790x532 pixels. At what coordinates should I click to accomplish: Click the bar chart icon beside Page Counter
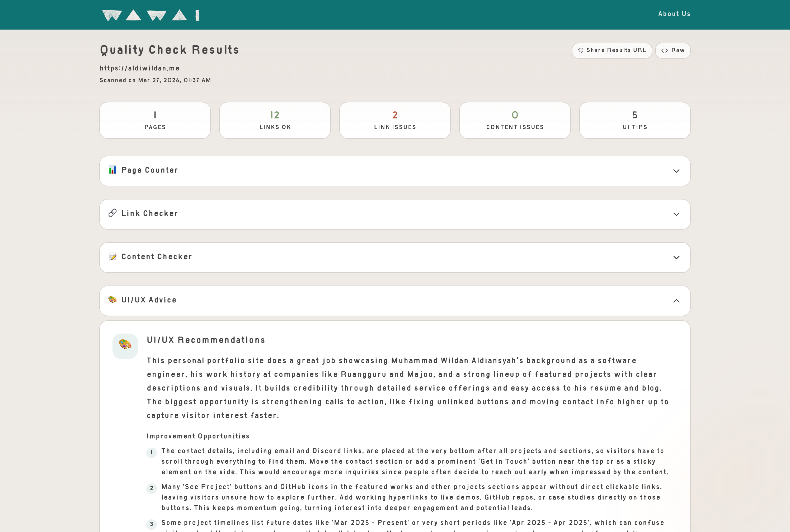[x=112, y=170]
